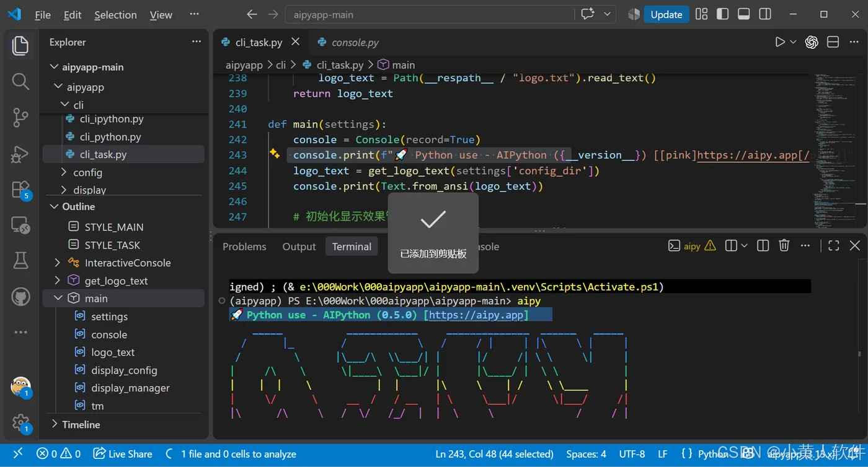Screen dimensions: 868x467
Task: Open Customize Layout in title bar
Action: (701, 14)
